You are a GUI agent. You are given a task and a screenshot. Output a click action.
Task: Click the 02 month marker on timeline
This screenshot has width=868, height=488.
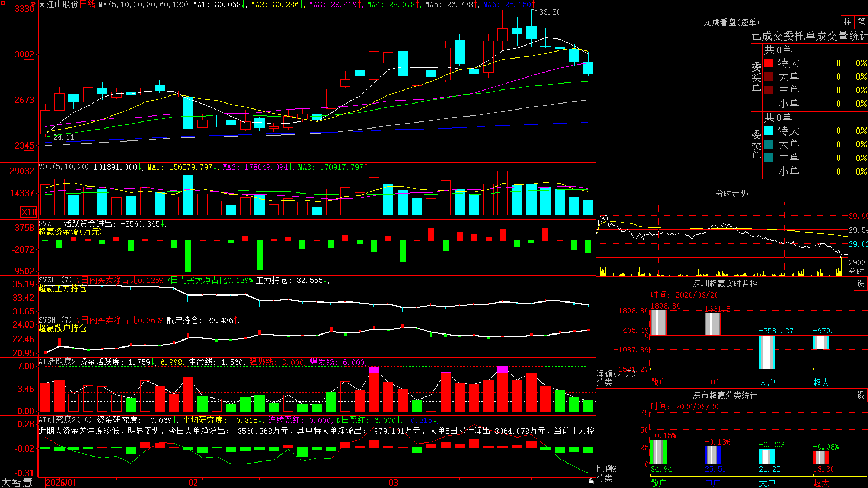[193, 483]
